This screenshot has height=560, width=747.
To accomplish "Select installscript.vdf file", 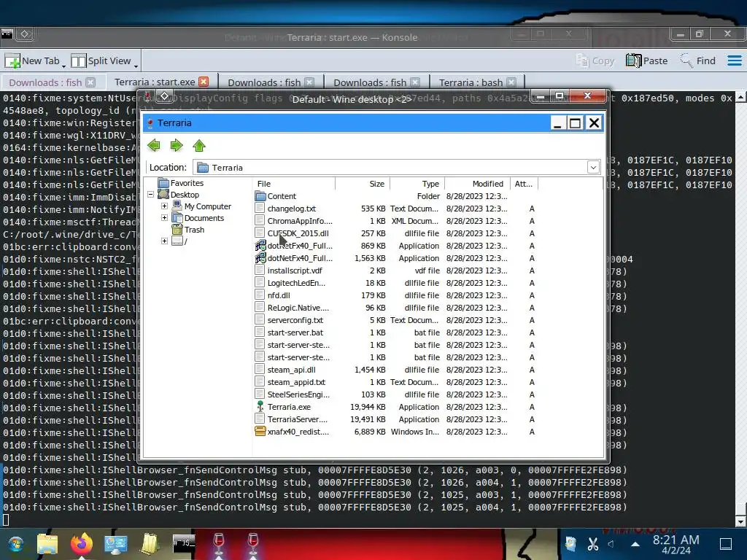I will tap(295, 271).
